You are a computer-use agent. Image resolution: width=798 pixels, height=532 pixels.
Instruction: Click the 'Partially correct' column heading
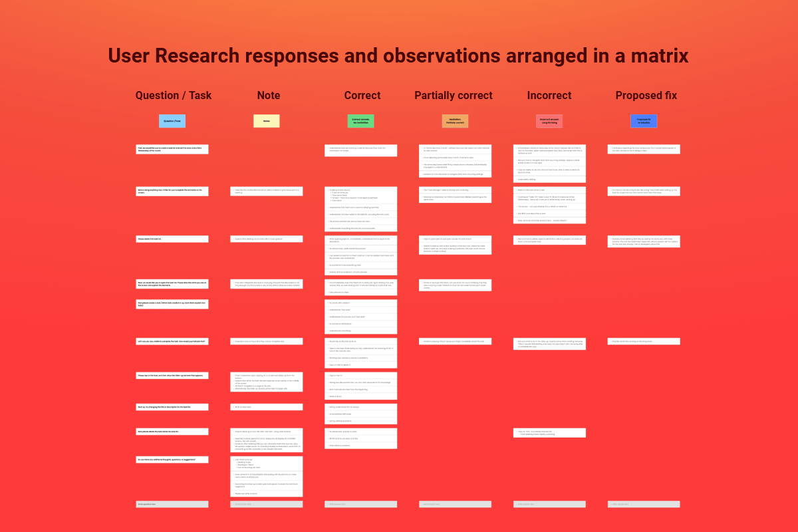tap(454, 95)
